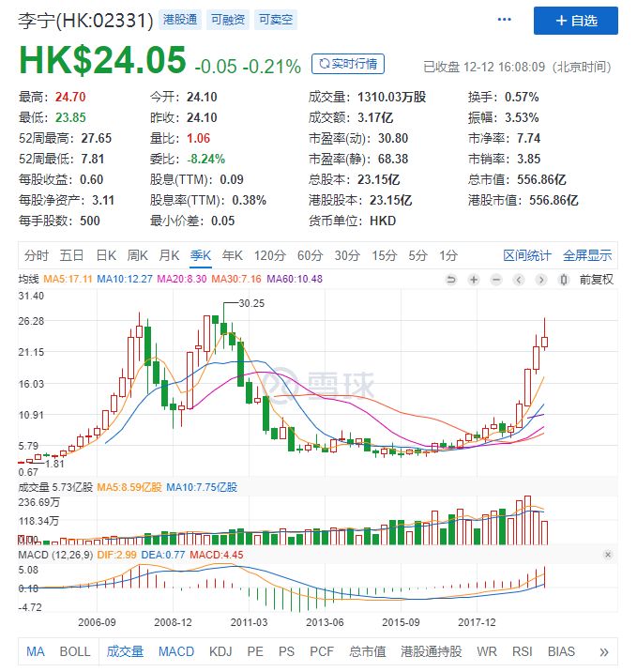Move chart left with the left arrow icon

tap(519, 280)
